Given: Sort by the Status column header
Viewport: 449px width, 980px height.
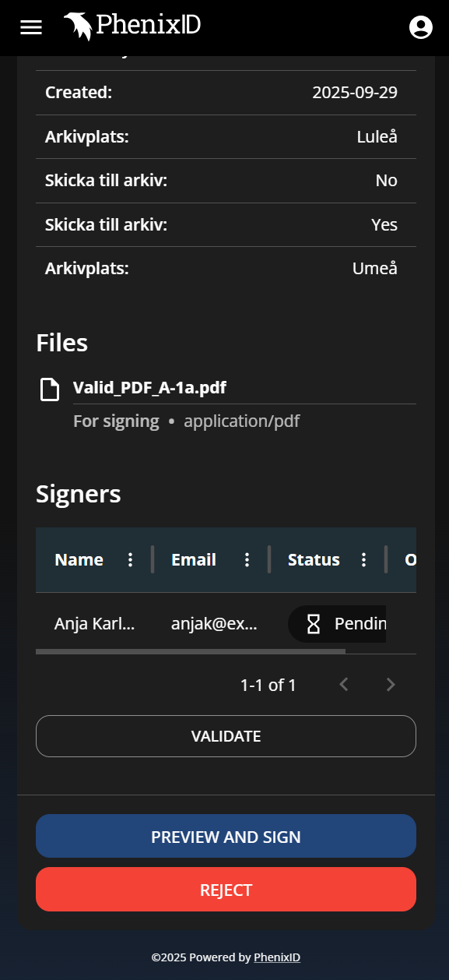Looking at the screenshot, I should coord(314,560).
